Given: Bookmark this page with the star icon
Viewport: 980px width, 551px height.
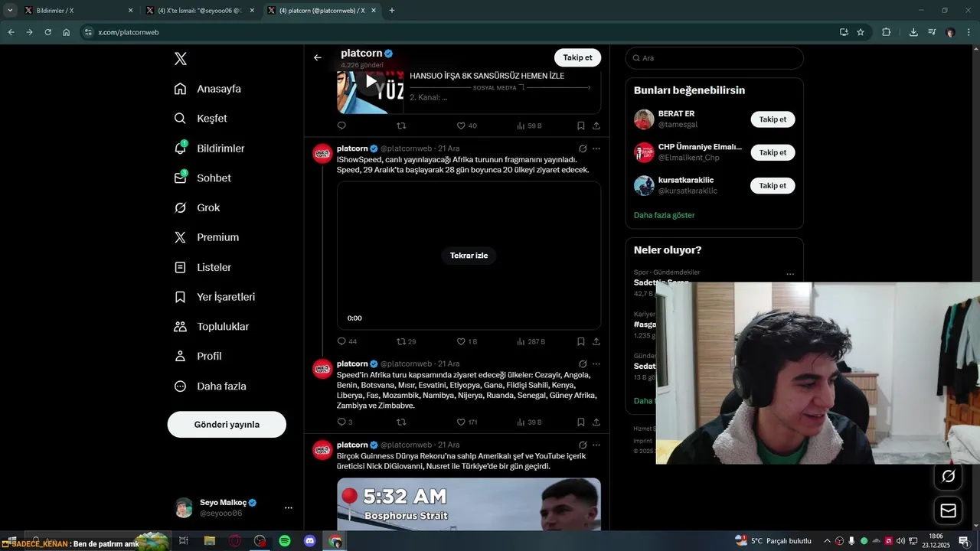Looking at the screenshot, I should 861,32.
